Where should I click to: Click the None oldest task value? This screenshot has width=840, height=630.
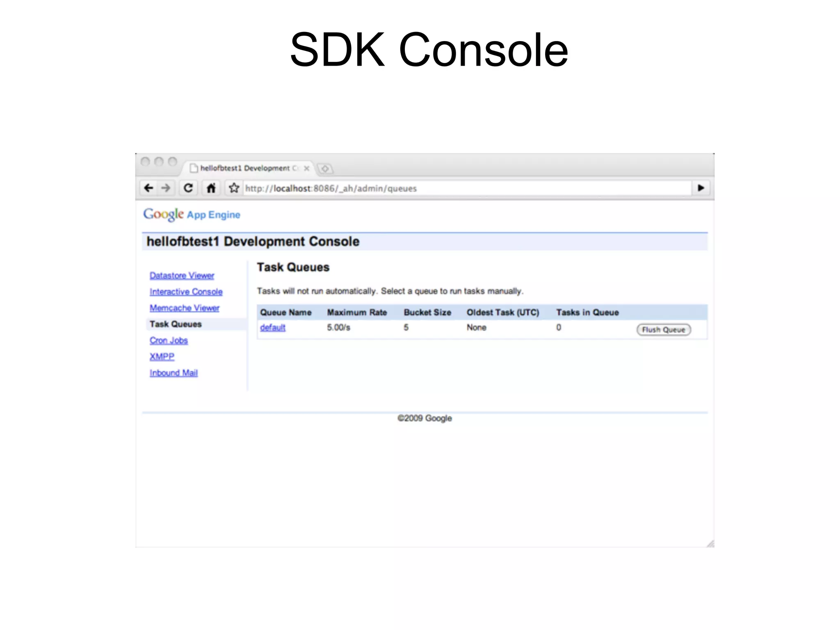(x=476, y=327)
